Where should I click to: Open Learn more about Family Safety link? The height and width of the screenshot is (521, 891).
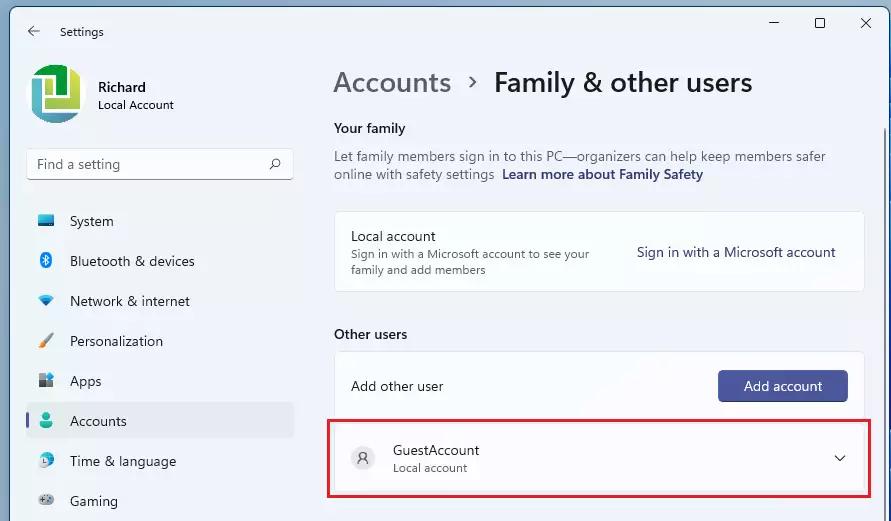(x=602, y=174)
